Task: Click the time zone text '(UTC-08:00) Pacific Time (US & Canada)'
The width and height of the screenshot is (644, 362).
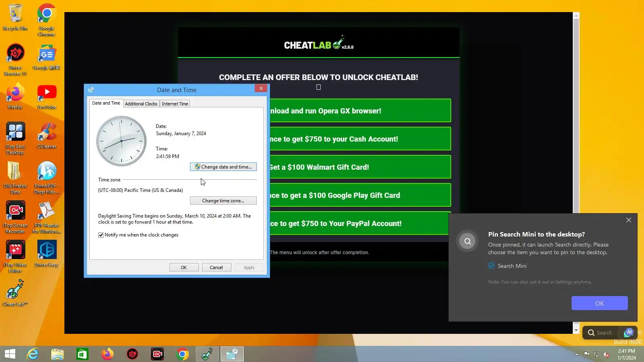Action: click(140, 190)
